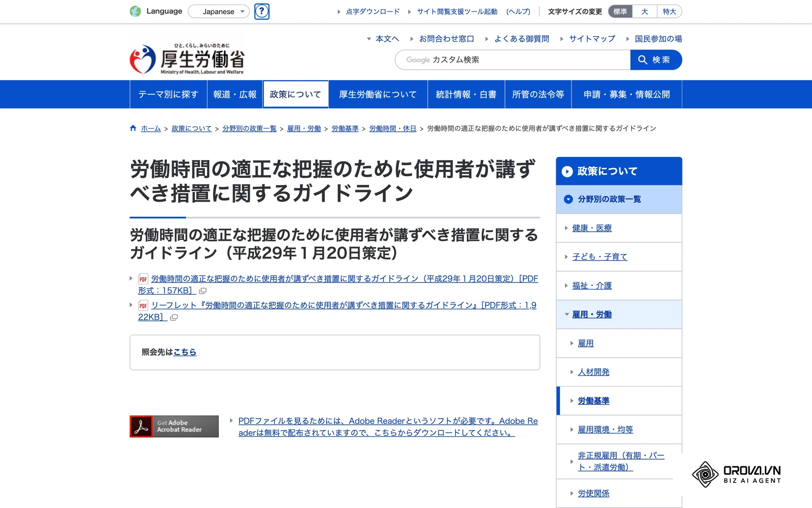Open サイトマップ link
This screenshot has width=812, height=508.
(x=592, y=39)
